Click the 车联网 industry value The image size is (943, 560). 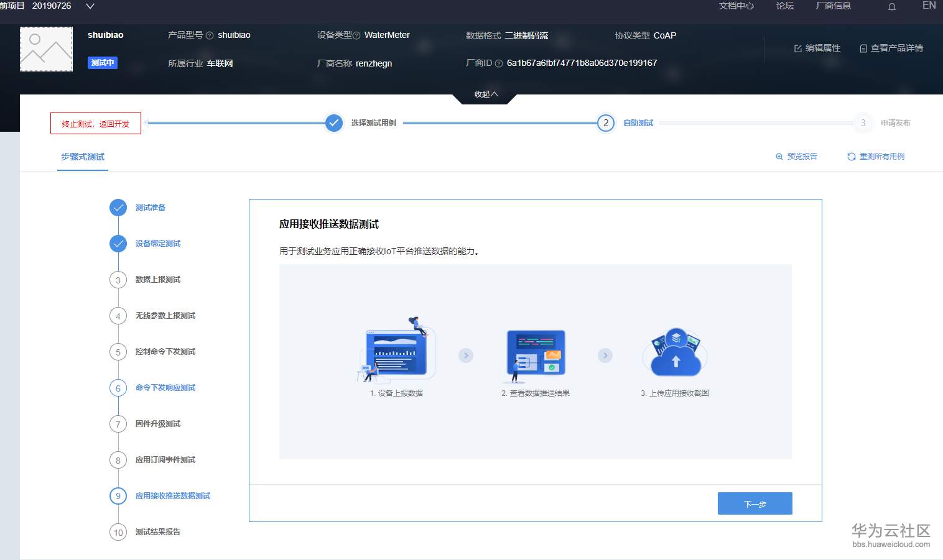(220, 63)
